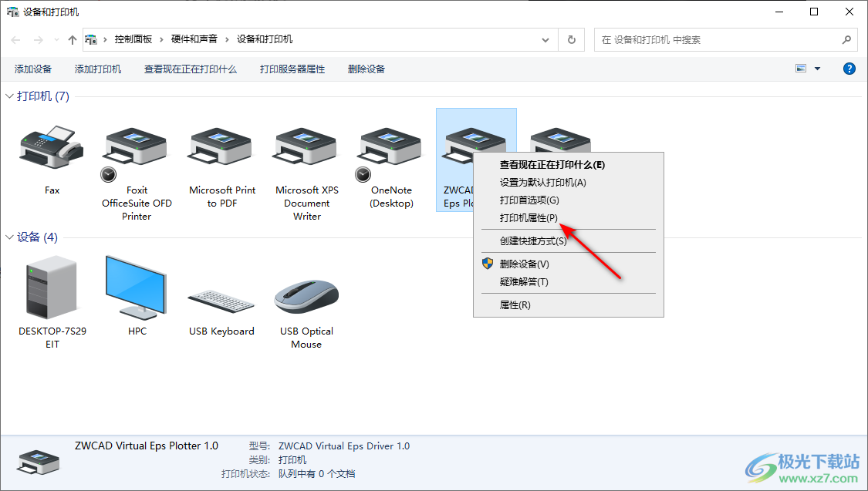Click 删除设备 toolbar button
Image resolution: width=868 pixels, height=491 pixels.
point(366,69)
